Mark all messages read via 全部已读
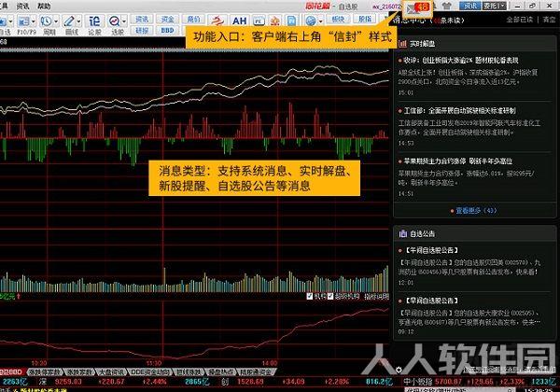 tap(519, 20)
